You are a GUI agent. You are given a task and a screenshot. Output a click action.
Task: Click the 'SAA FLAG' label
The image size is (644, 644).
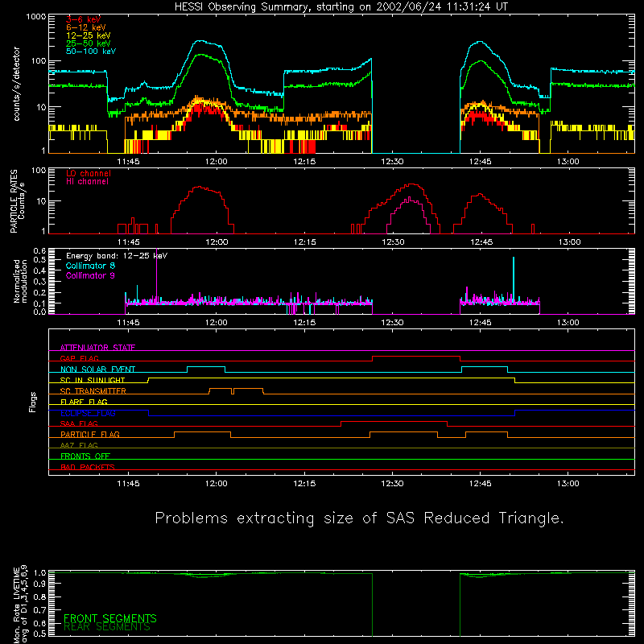pyautogui.click(x=79, y=423)
